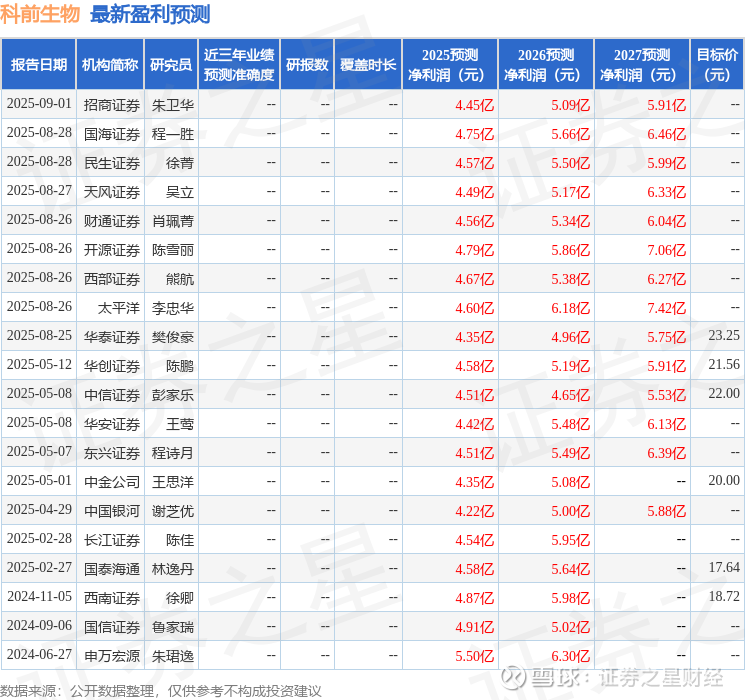Select the 研究员 column header
745x700 pixels.
[171, 65]
